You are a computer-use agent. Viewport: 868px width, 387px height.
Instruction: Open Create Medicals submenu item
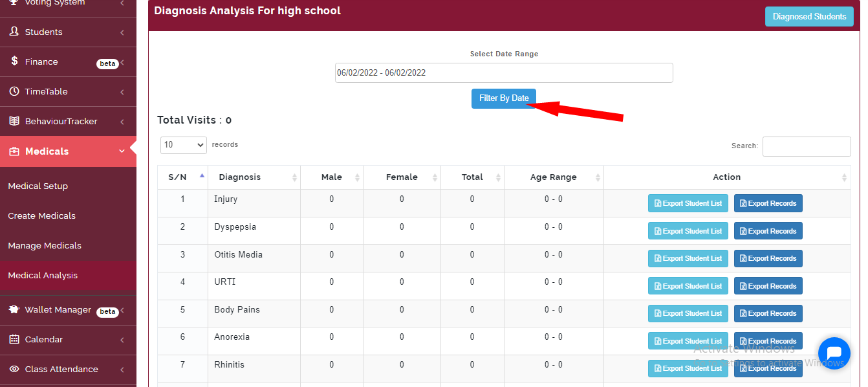[41, 216]
